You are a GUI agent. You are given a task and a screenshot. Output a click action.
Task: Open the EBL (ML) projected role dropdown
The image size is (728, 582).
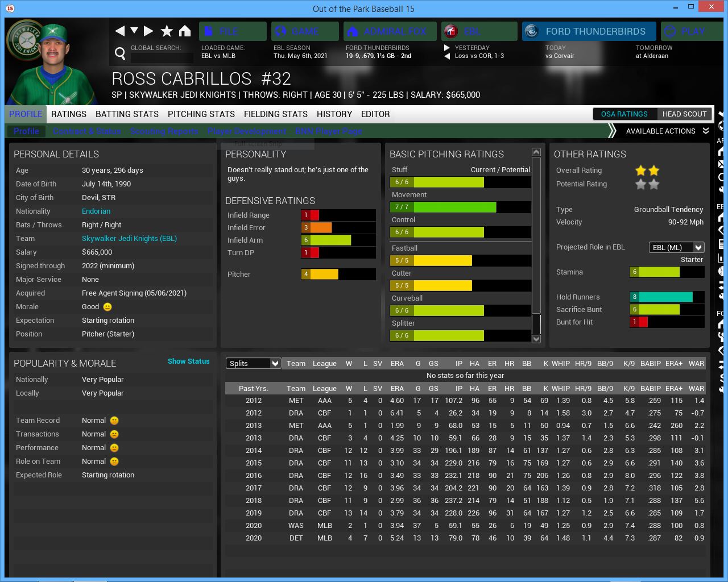pyautogui.click(x=676, y=247)
